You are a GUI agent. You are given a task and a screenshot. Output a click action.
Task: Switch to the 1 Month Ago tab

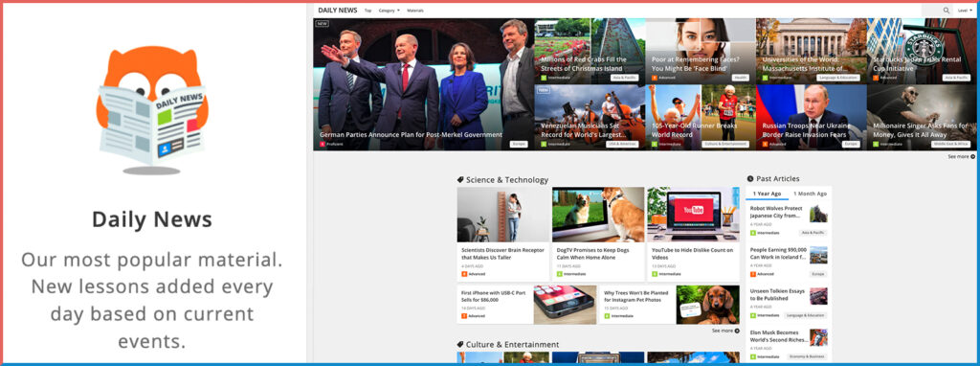pyautogui.click(x=810, y=194)
